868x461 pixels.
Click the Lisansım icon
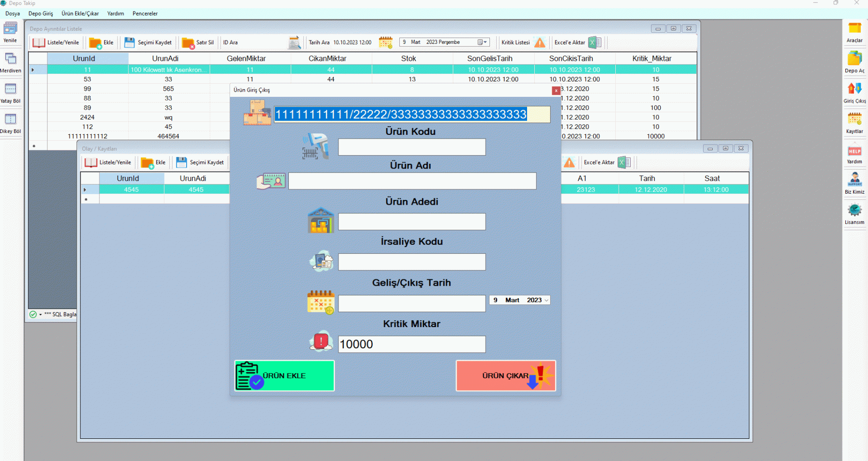(x=854, y=211)
